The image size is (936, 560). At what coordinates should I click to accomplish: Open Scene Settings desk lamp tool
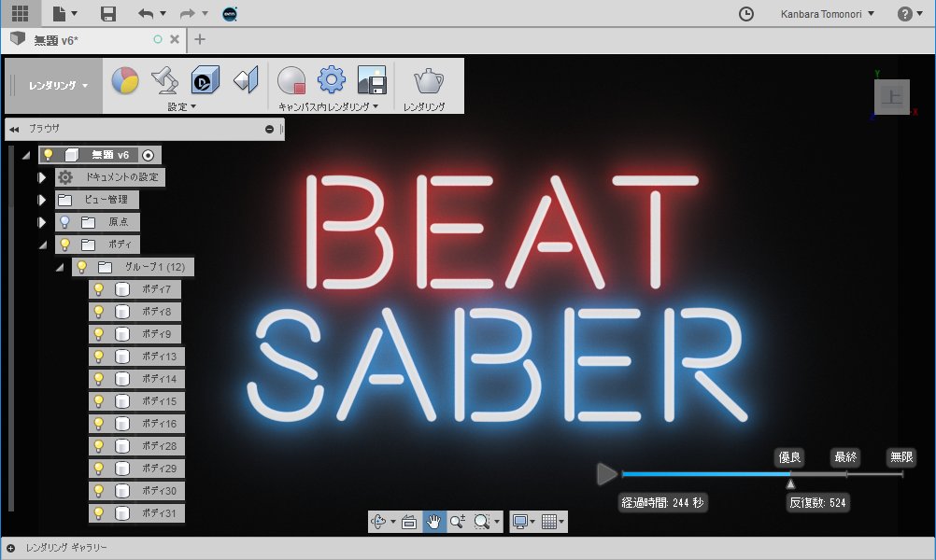[164, 80]
